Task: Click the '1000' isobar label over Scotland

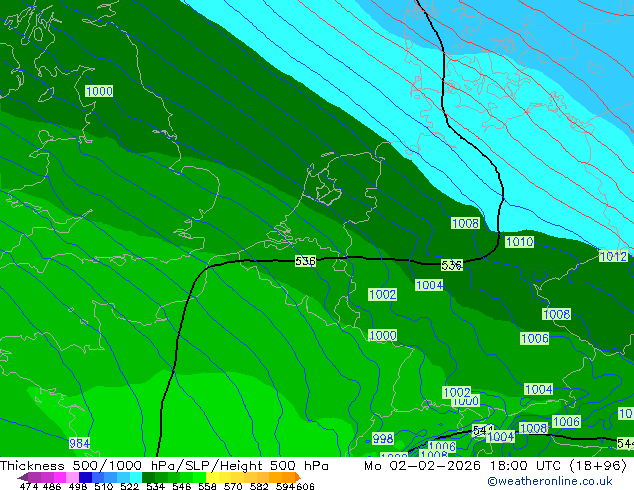Action: coord(99,91)
